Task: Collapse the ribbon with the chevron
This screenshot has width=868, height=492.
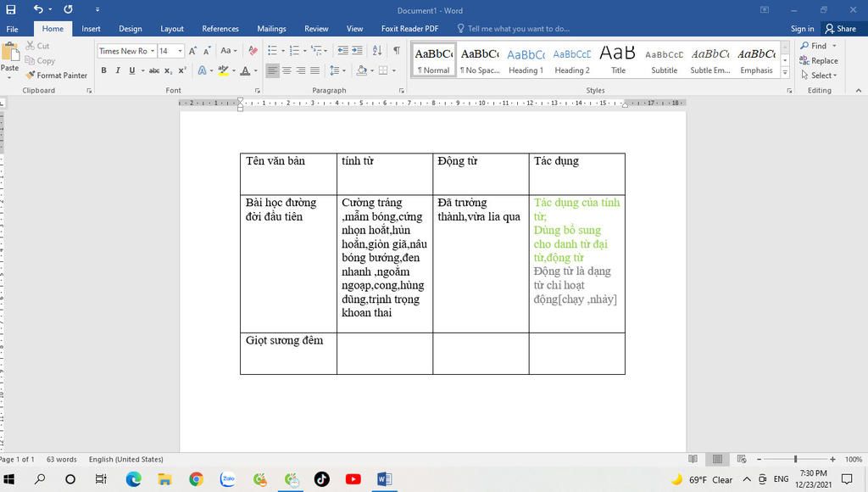Action: (859, 90)
